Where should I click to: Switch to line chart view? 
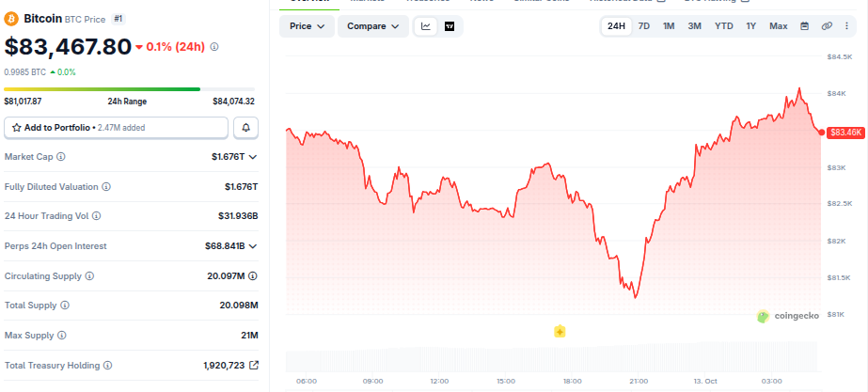[x=426, y=26]
